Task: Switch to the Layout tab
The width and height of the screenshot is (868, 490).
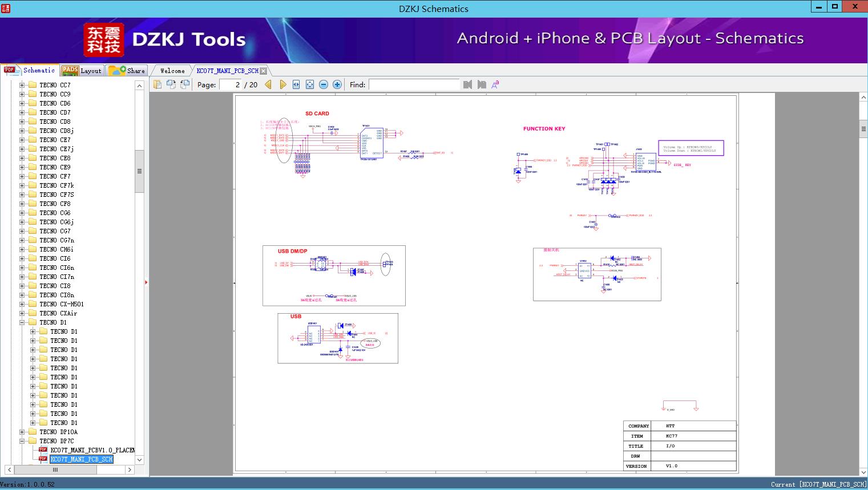Action: click(x=82, y=71)
